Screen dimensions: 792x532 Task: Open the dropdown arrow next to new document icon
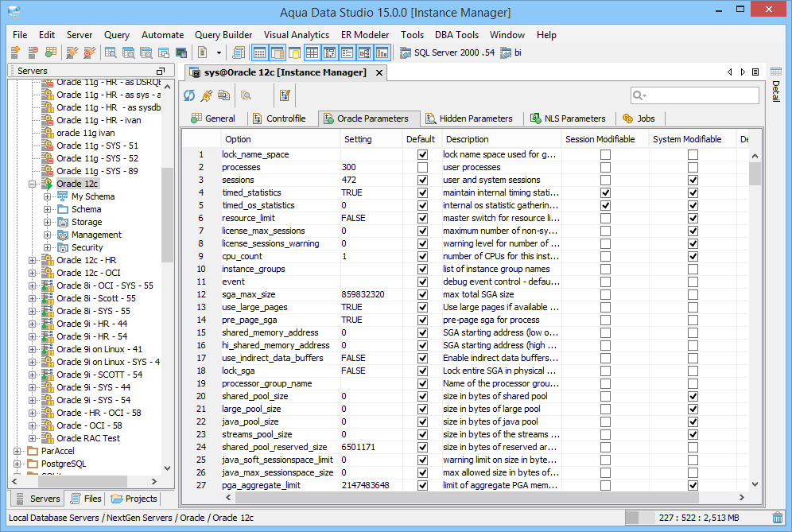click(219, 52)
